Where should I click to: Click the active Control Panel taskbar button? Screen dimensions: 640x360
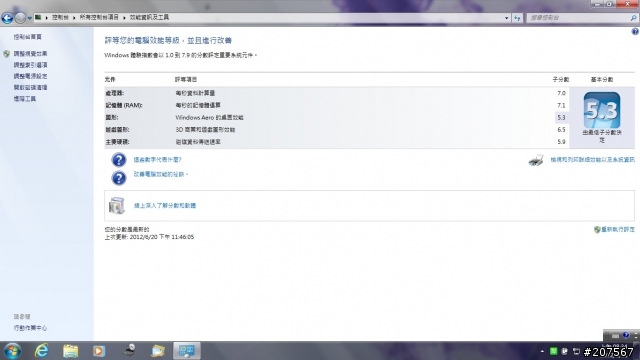(187, 351)
